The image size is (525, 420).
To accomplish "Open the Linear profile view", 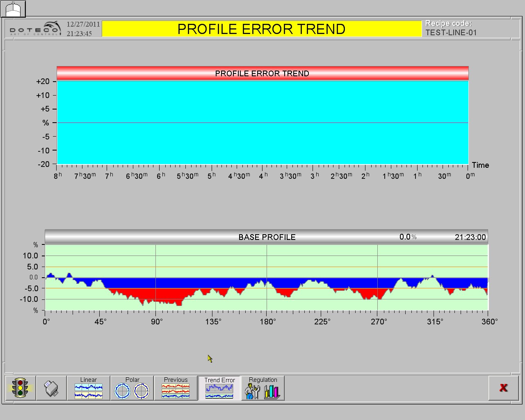I will click(x=89, y=388).
